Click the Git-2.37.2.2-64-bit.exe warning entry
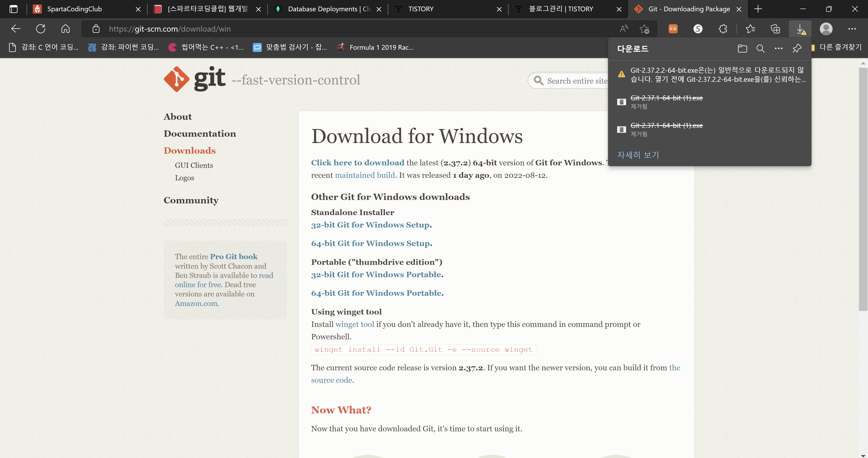868x458 pixels. [x=710, y=74]
